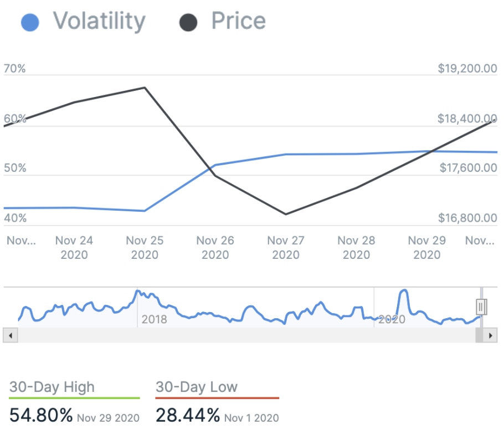
Task: Select the 28.44% low value
Action: [188, 415]
